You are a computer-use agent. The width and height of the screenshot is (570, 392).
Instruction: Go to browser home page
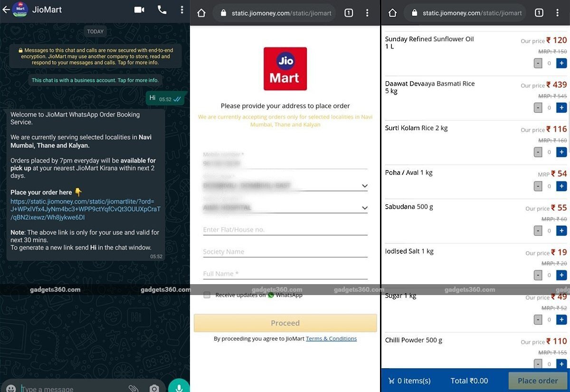tap(200, 13)
